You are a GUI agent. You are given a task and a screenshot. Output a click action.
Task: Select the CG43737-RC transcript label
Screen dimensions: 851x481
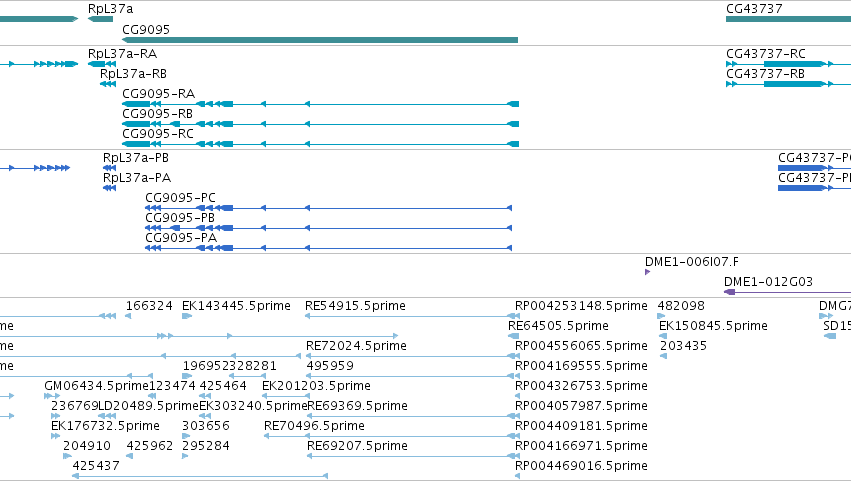(766, 54)
